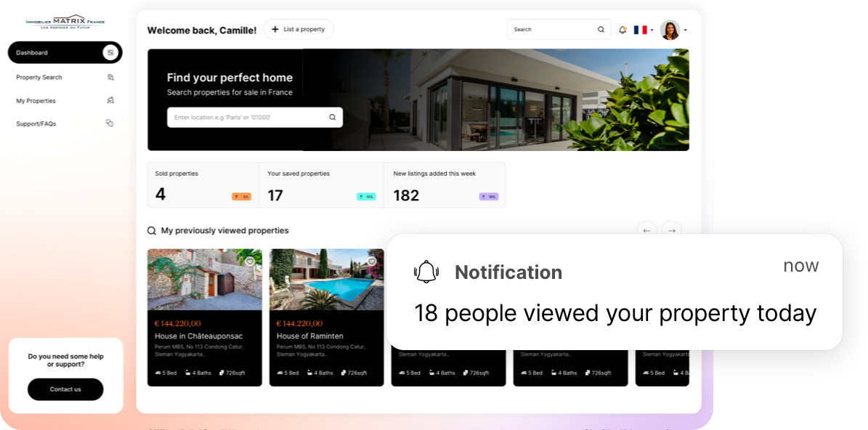Open the Dashboard via its grid icon
This screenshot has width=868, height=430.
click(x=110, y=52)
